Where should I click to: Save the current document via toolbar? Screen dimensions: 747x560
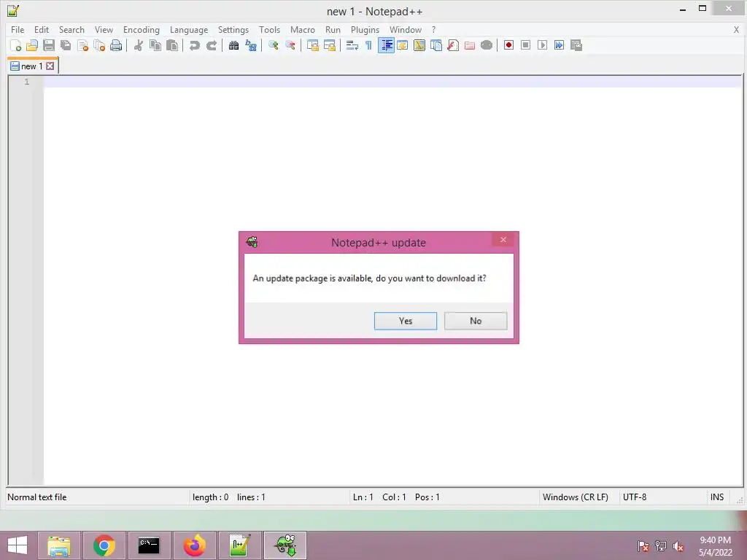(x=49, y=45)
